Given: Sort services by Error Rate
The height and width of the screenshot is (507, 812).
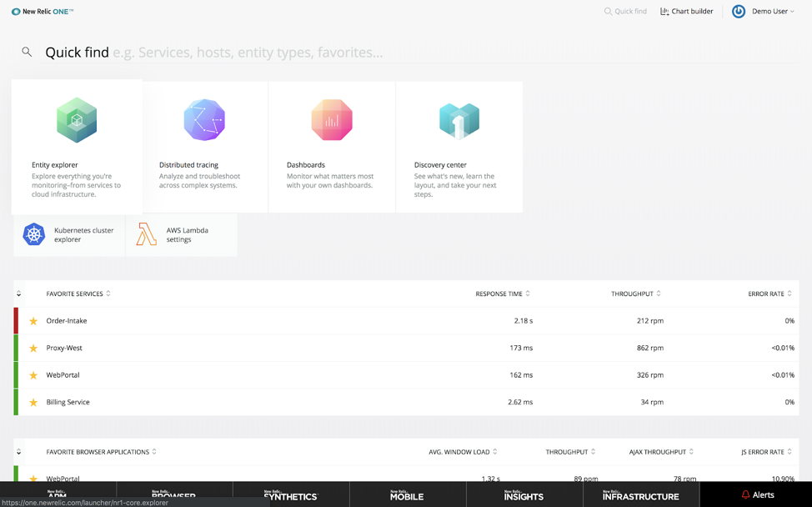Looking at the screenshot, I should coord(770,294).
